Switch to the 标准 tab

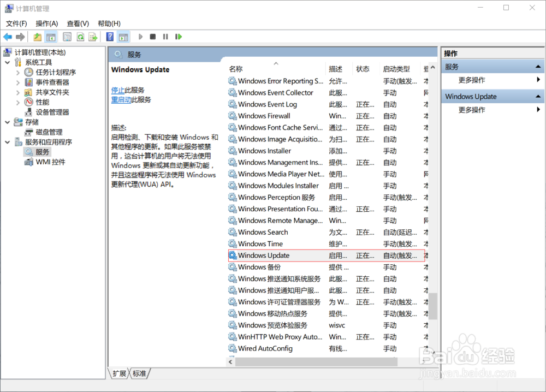139,373
